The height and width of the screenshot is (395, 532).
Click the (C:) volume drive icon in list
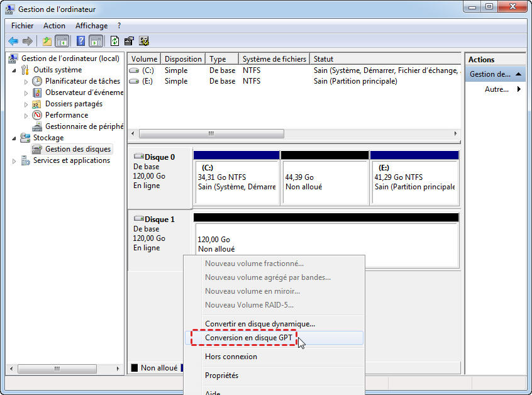[x=134, y=70]
